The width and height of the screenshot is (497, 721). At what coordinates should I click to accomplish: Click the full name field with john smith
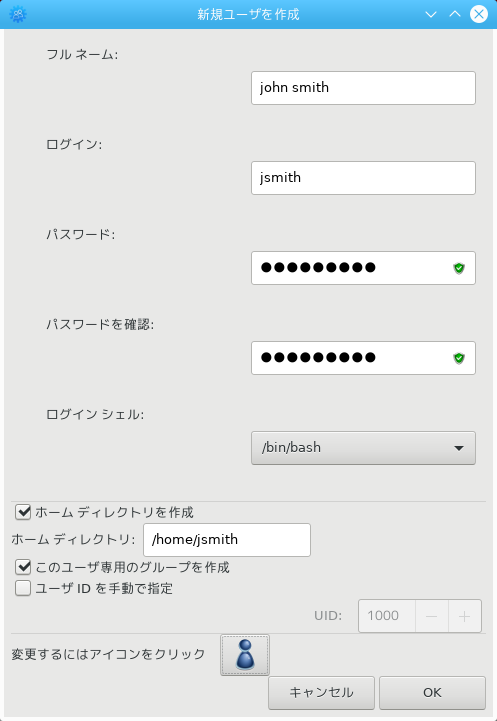(363, 88)
